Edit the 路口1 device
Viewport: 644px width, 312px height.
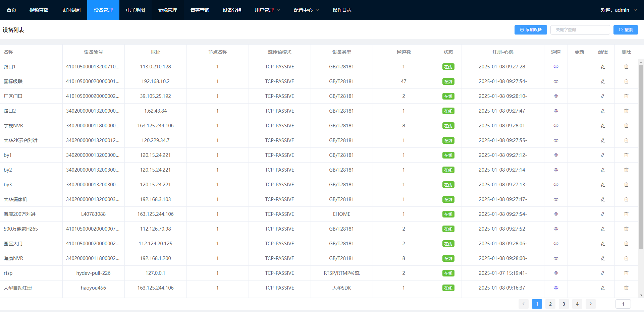pyautogui.click(x=603, y=67)
